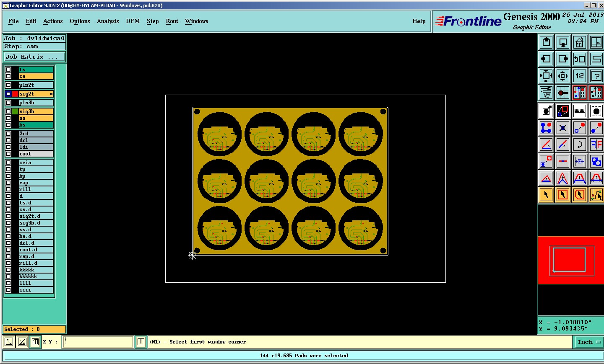Toggle the rout layer checkbox
604x364 pixels.
coord(8,154)
